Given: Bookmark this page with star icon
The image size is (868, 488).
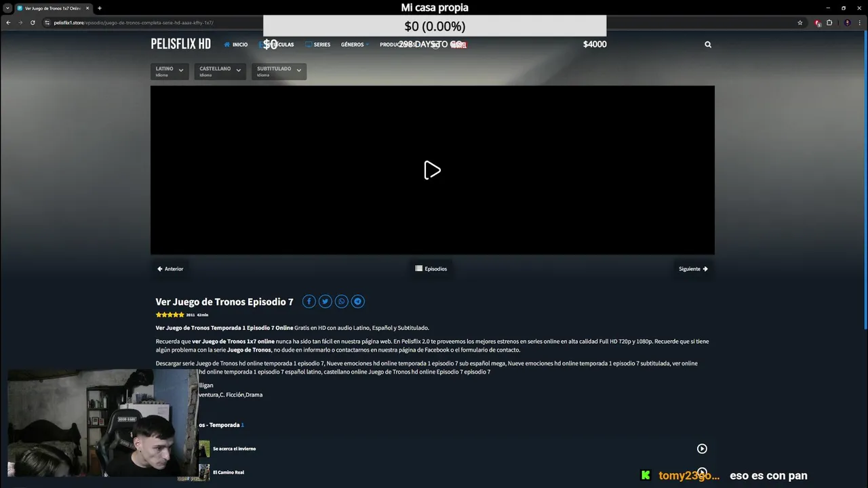Looking at the screenshot, I should click(800, 22).
